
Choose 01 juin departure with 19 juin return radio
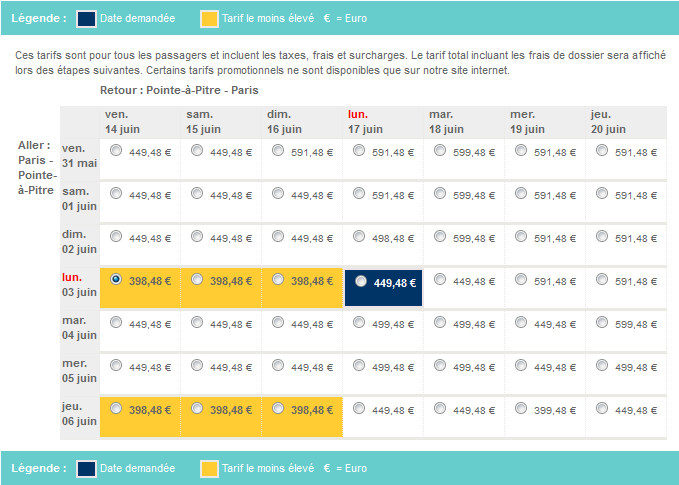(521, 193)
